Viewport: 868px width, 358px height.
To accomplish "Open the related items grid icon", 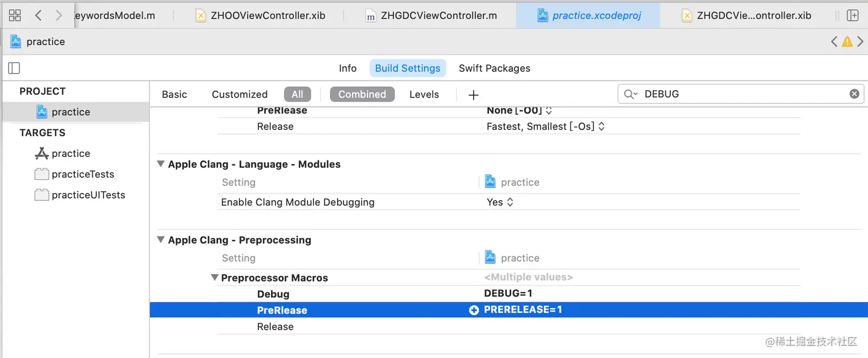I will (15, 16).
